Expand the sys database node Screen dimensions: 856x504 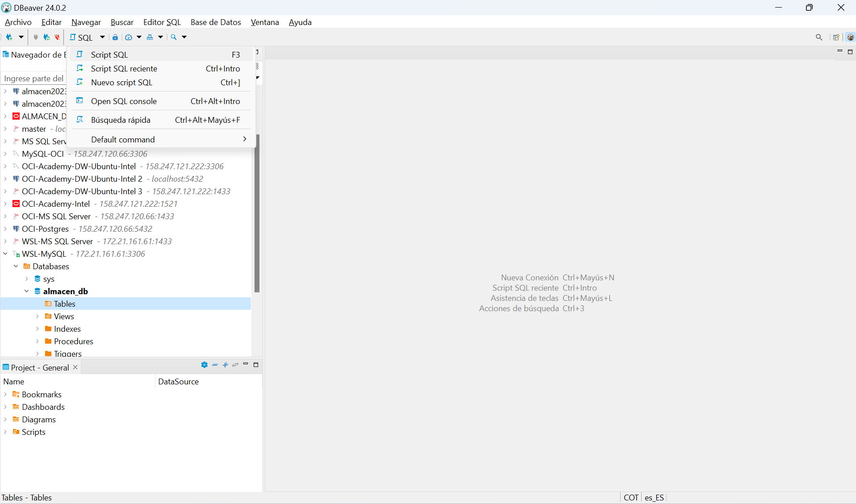tap(27, 279)
